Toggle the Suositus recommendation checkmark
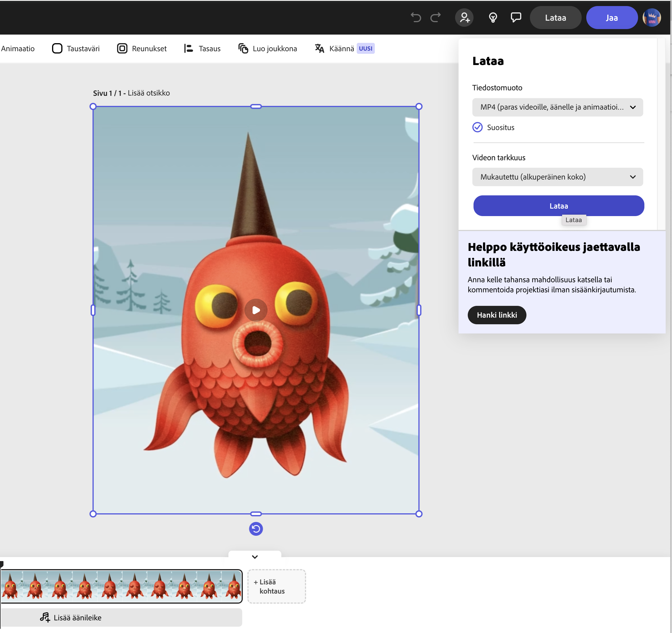The height and width of the screenshot is (633, 672). click(x=477, y=127)
